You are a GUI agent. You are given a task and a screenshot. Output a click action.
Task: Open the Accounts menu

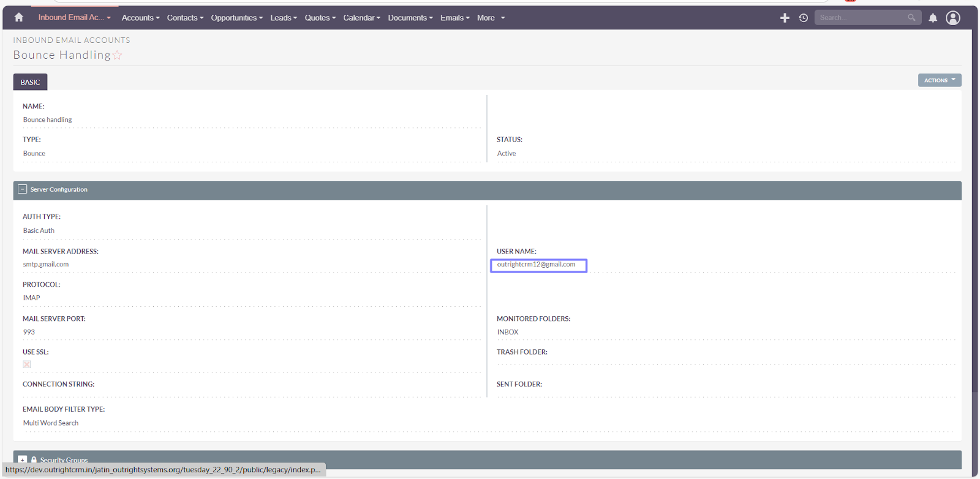(140, 18)
